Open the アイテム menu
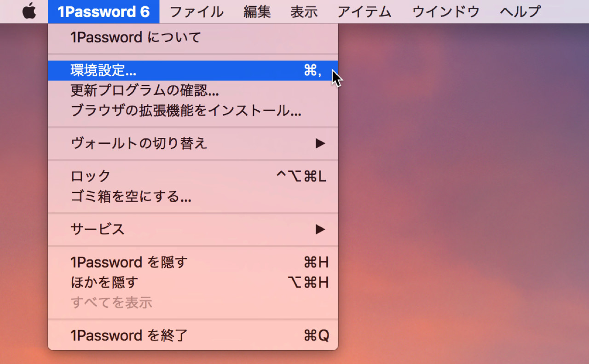Viewport: 589px width, 364px height. coord(364,11)
